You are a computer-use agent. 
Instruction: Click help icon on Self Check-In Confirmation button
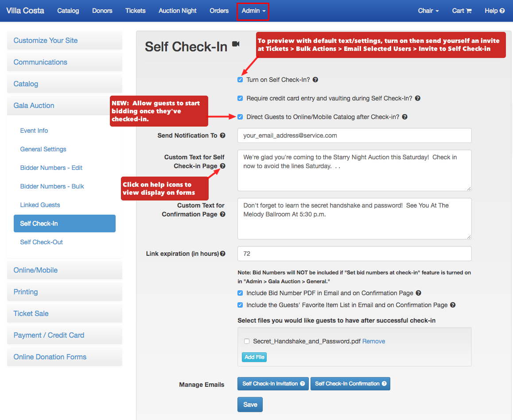384,384
